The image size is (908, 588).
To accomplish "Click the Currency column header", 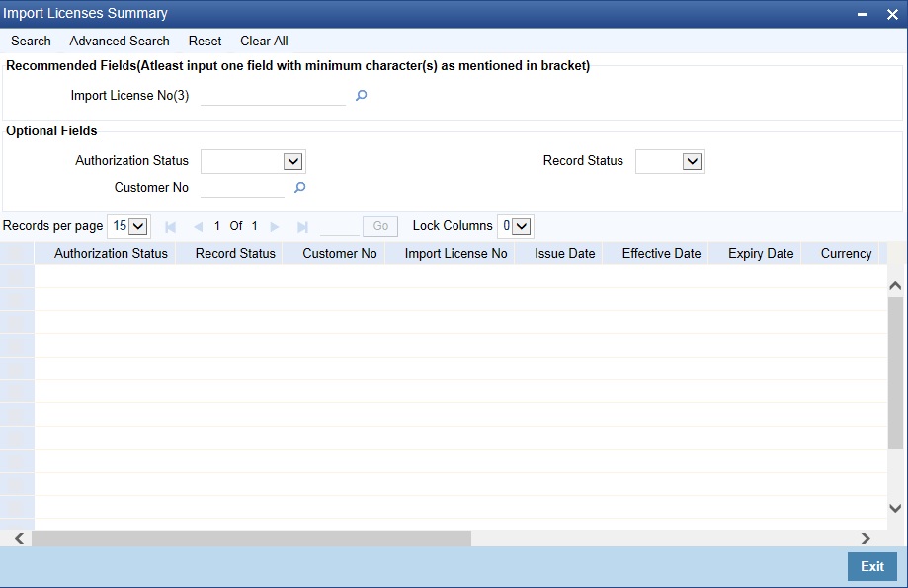I will 840,254.
